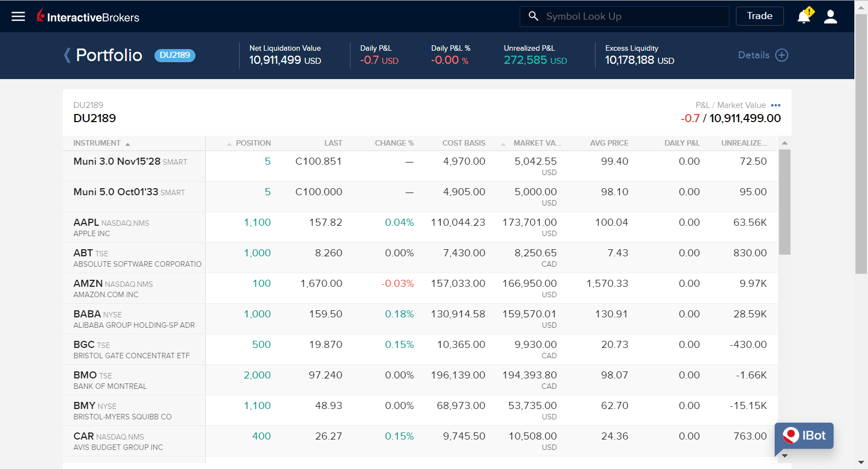Open the BMY Bristol-Myers Squibb instrument
The height and width of the screenshot is (469, 868).
(x=85, y=406)
